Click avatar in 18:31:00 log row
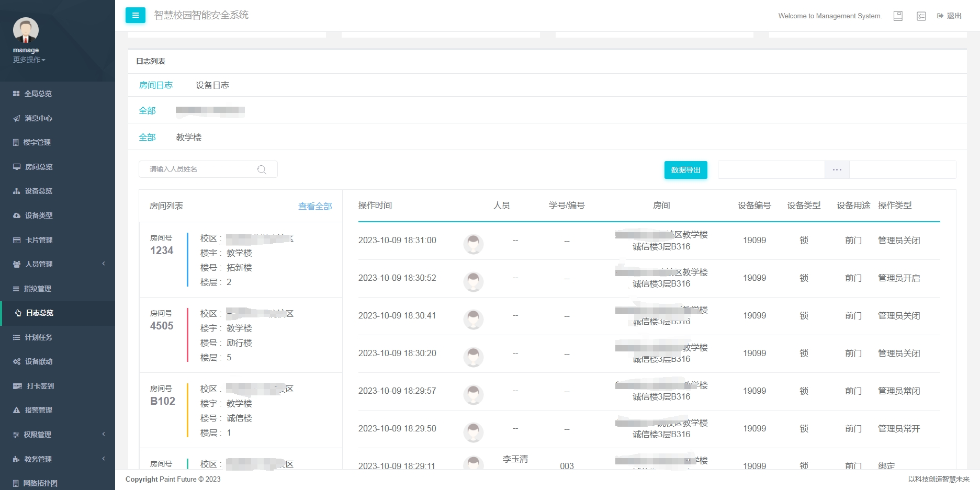The height and width of the screenshot is (490, 980). 474,244
